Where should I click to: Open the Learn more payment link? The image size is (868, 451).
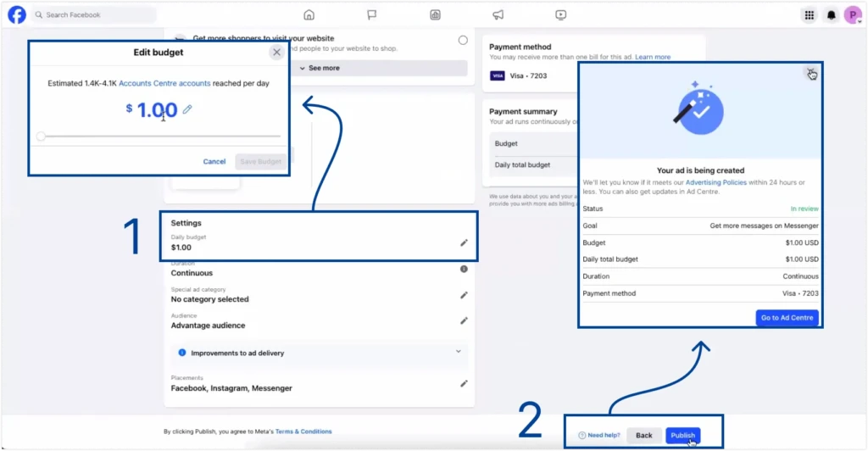653,57
